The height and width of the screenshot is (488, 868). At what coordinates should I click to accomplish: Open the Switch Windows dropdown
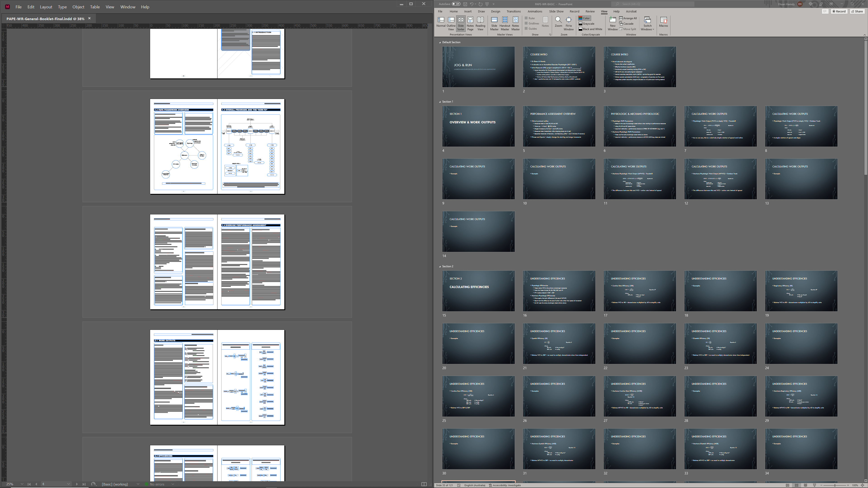pyautogui.click(x=647, y=23)
